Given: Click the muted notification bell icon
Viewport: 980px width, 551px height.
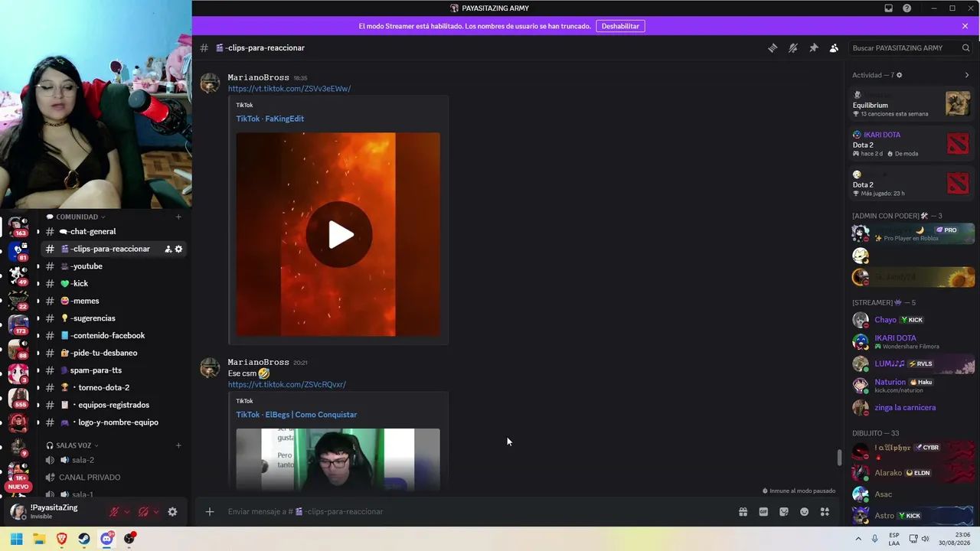Looking at the screenshot, I should coord(793,47).
